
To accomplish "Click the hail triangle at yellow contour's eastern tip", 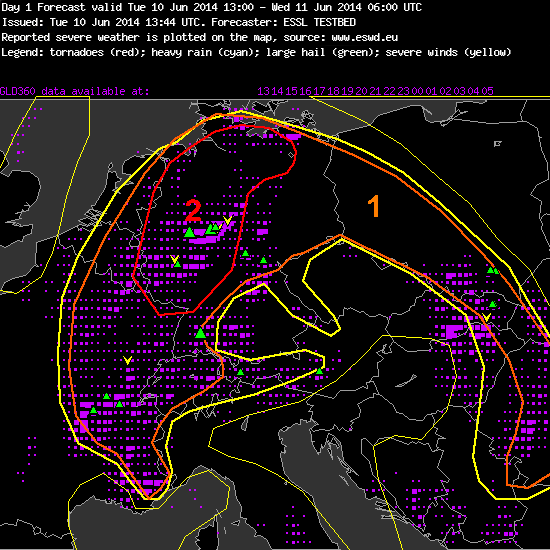I will pos(319,371).
